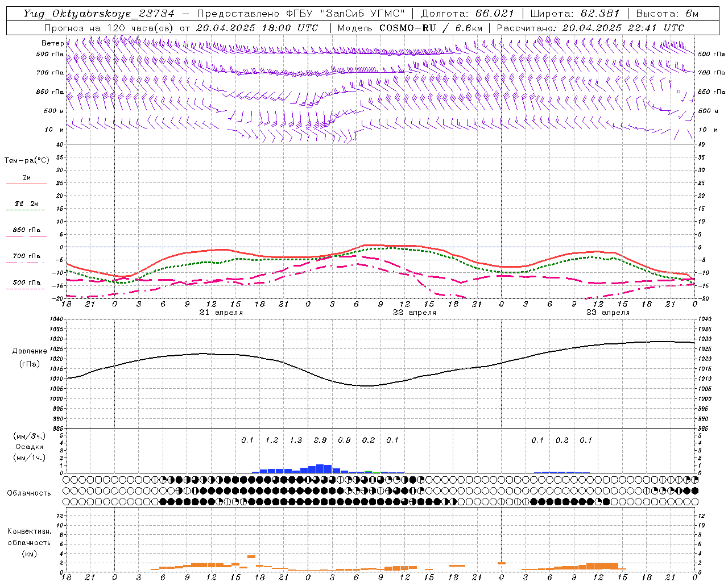This screenshot has height=582, width=728.
Task: Click the '850 гПа' temperature legend entry
Action: [x=27, y=230]
